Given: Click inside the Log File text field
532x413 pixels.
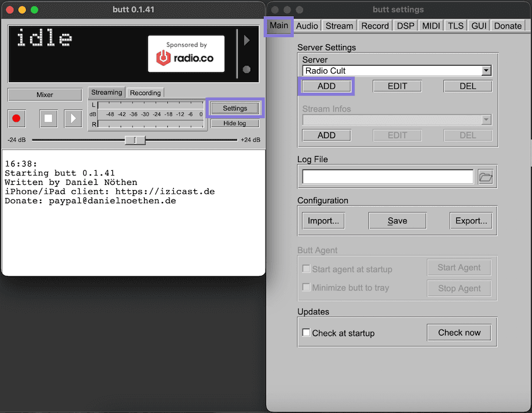Looking at the screenshot, I should [x=387, y=176].
